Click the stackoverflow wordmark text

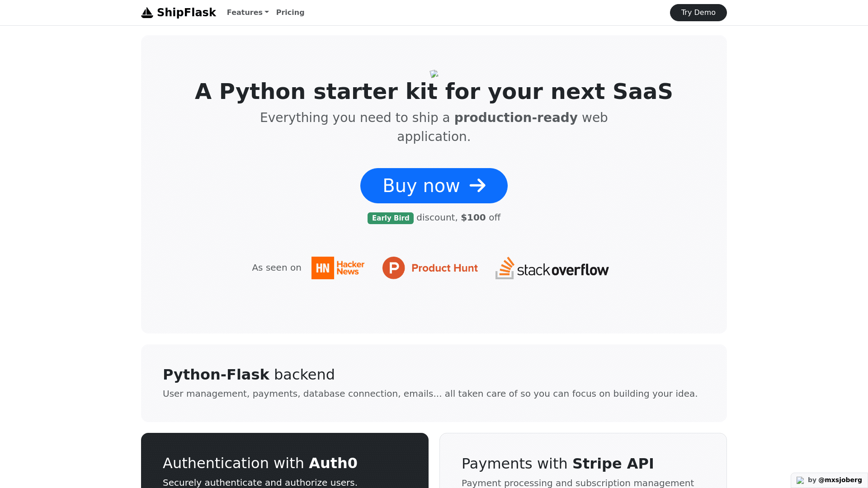(x=563, y=270)
